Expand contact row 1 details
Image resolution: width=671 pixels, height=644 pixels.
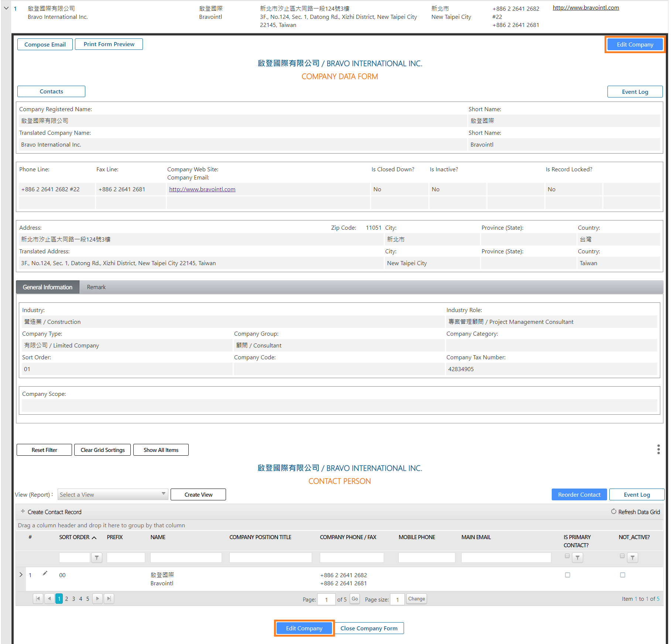(x=21, y=575)
